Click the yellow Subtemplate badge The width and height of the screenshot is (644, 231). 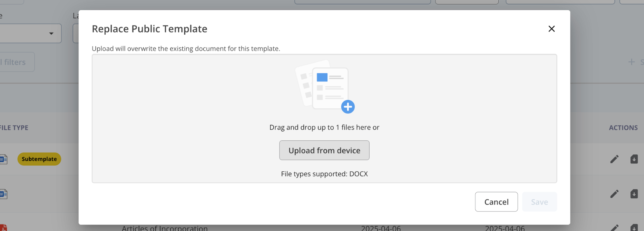39,159
